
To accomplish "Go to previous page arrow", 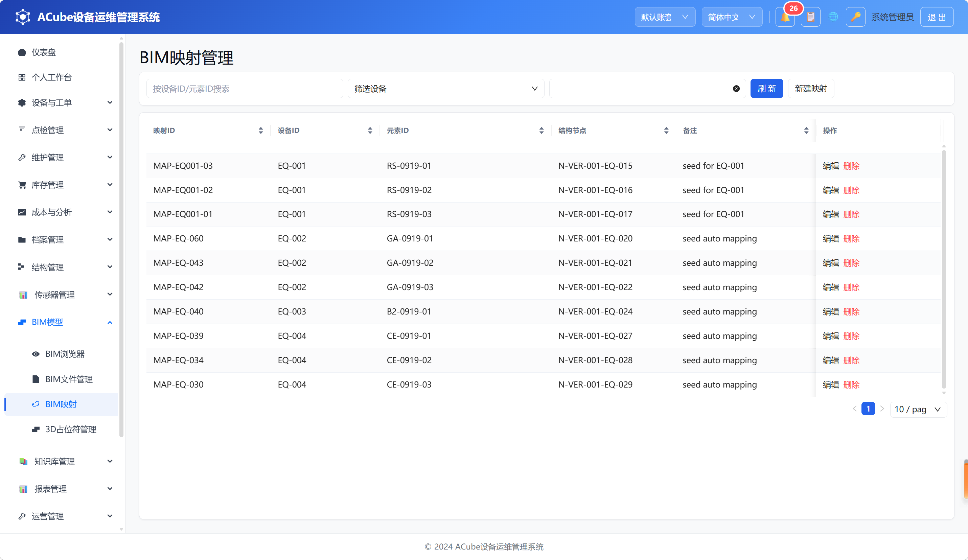I will [x=855, y=409].
